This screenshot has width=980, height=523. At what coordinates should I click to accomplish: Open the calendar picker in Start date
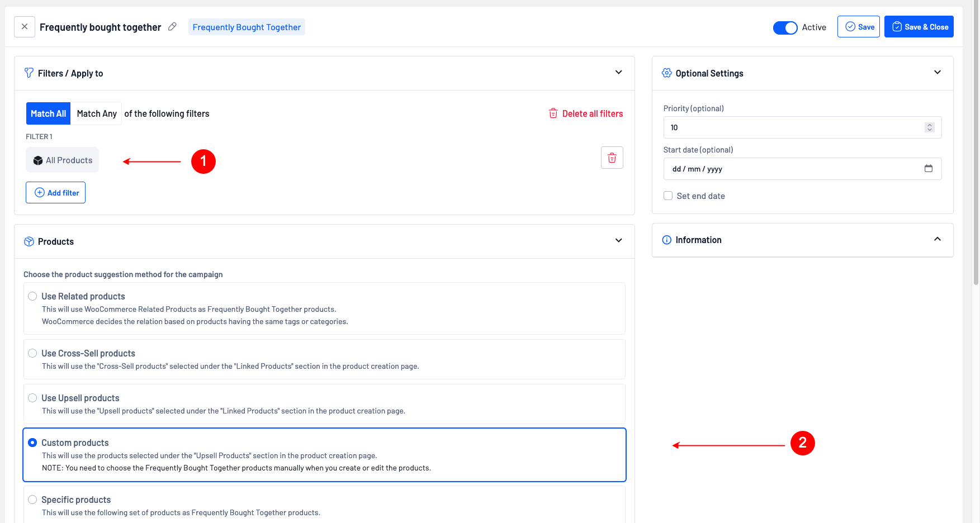point(928,169)
